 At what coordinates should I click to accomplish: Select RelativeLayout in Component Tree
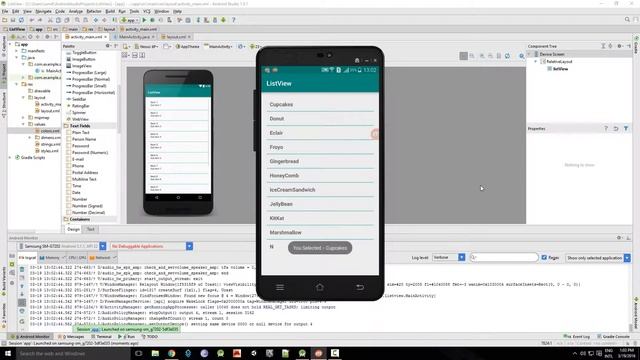click(557, 61)
